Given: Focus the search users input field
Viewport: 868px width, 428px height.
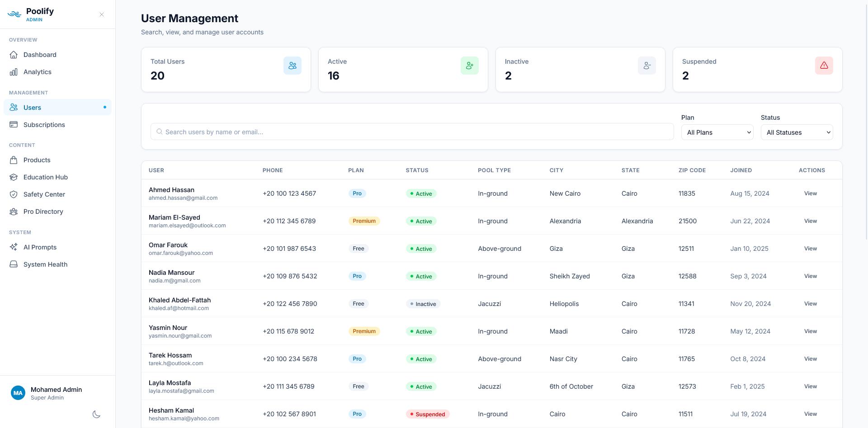Looking at the screenshot, I should point(412,132).
